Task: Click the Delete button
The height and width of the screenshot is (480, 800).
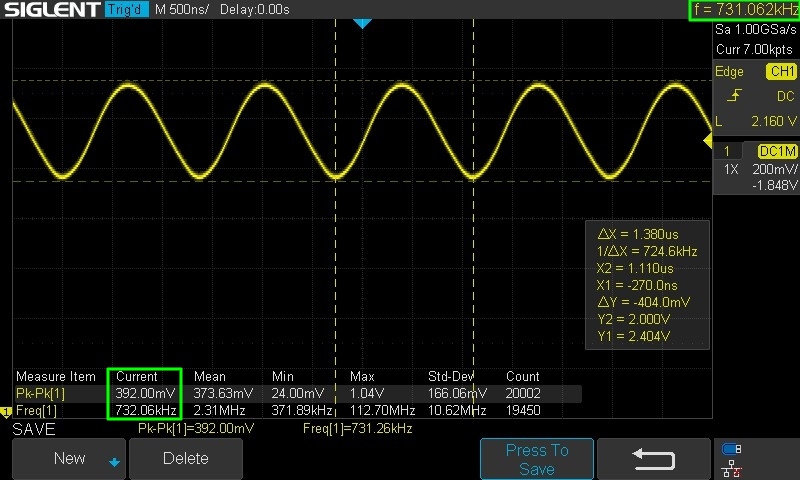Action: pos(185,458)
